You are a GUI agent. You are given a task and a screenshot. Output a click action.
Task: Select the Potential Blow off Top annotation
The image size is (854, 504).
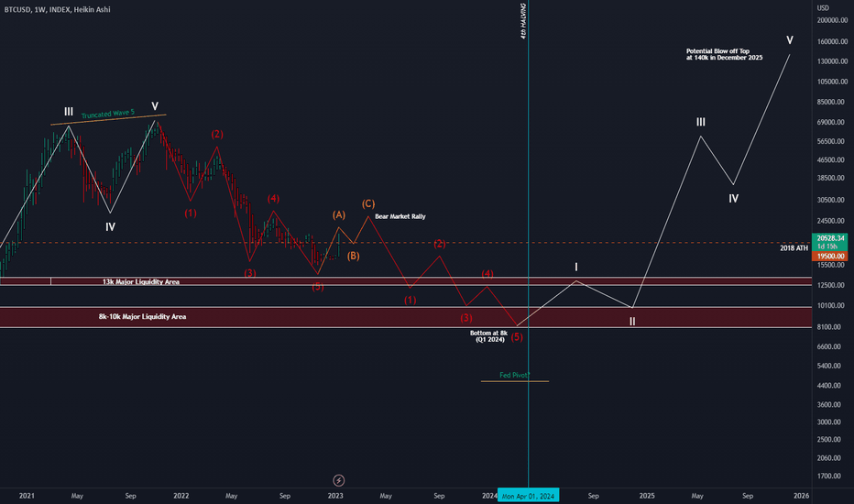[725, 54]
